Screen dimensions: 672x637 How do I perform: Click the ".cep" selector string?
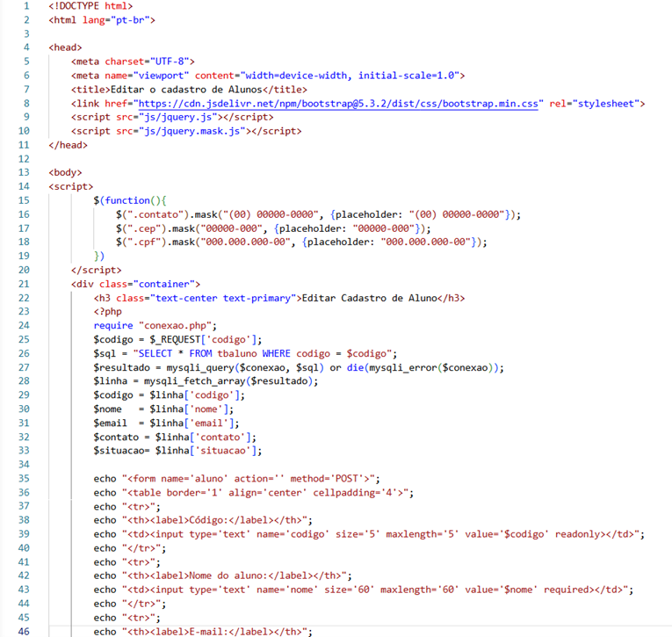147,228
